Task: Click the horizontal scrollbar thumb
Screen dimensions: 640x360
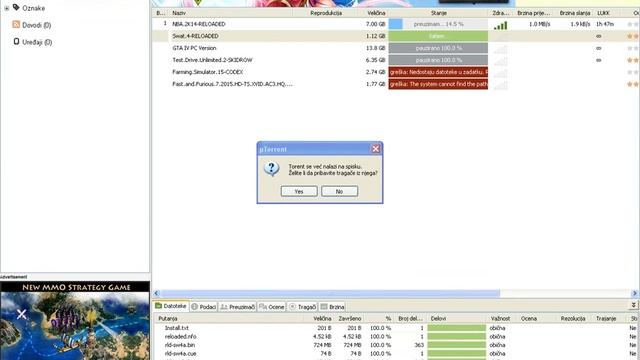Action: click(x=330, y=293)
